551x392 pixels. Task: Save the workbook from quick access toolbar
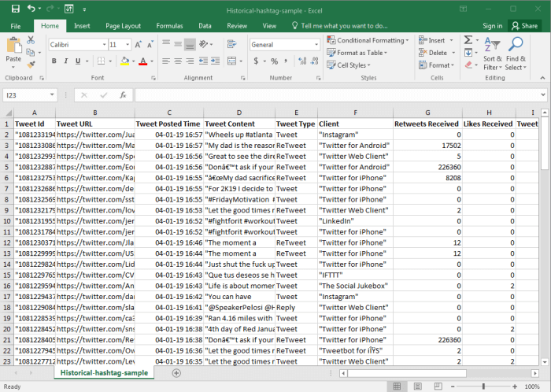14,9
